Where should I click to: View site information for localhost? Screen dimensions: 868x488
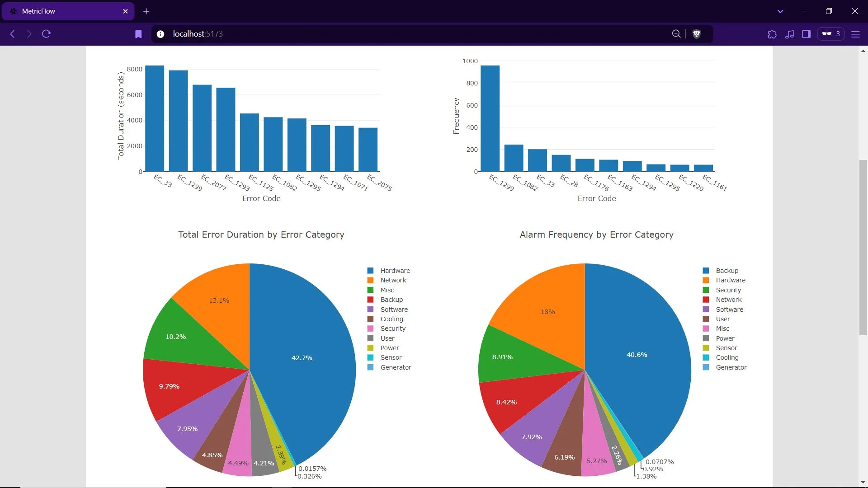(x=160, y=34)
